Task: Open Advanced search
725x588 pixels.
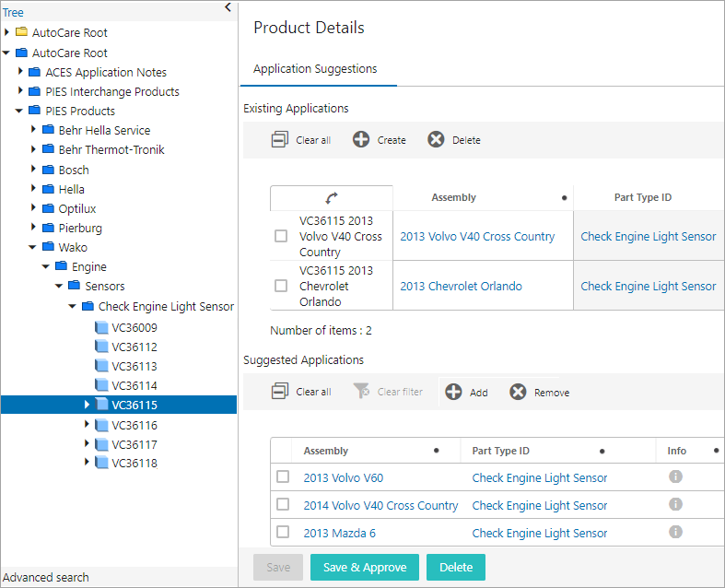Action: tap(46, 577)
